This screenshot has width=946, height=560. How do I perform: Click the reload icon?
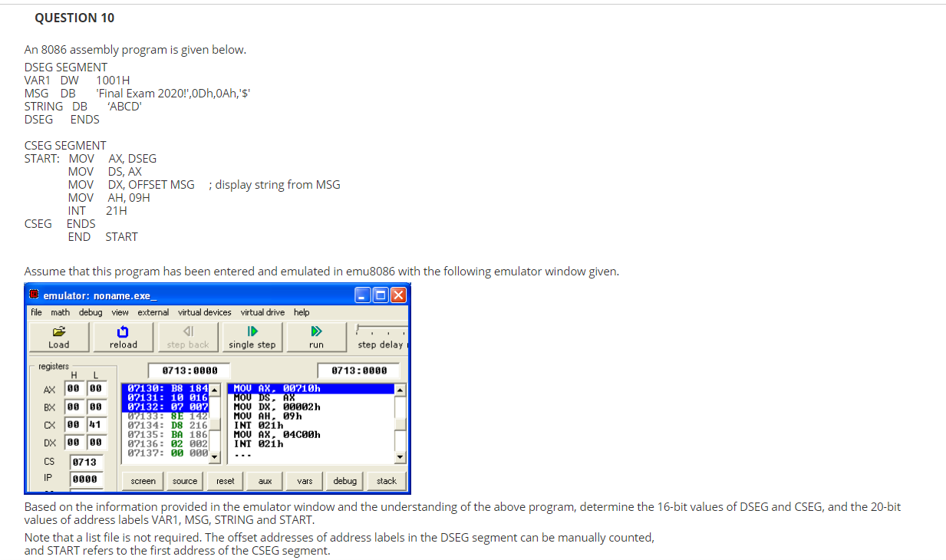[123, 336]
